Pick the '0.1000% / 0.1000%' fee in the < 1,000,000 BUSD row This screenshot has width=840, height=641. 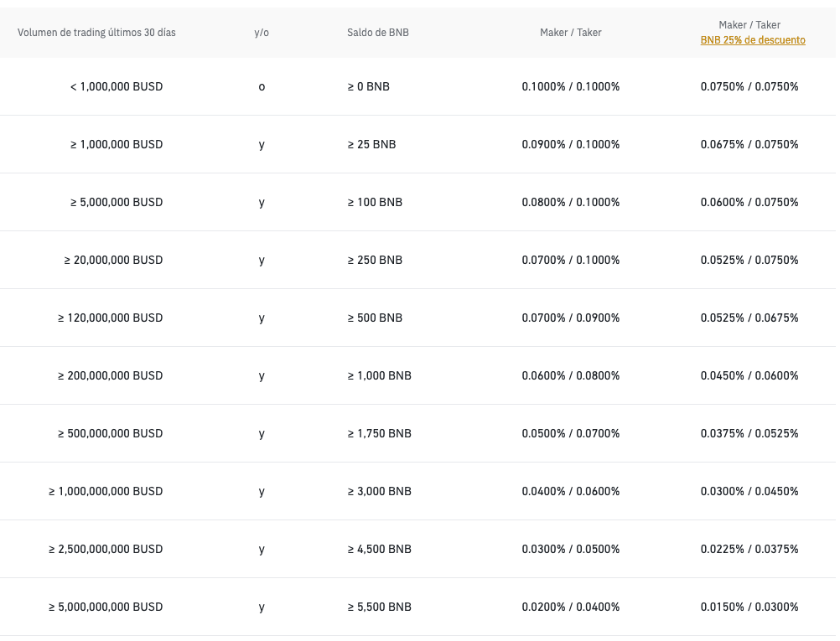[x=571, y=87]
